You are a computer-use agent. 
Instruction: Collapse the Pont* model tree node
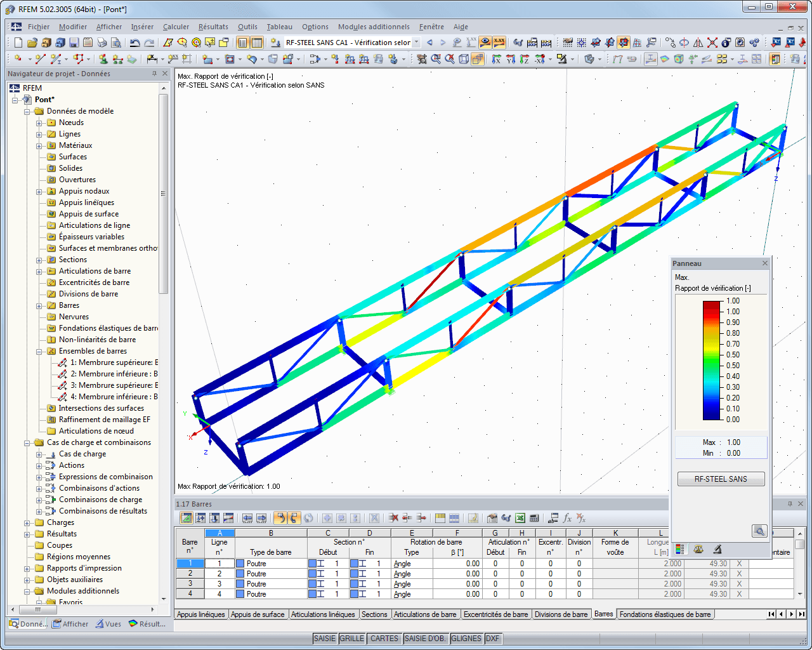(x=15, y=100)
